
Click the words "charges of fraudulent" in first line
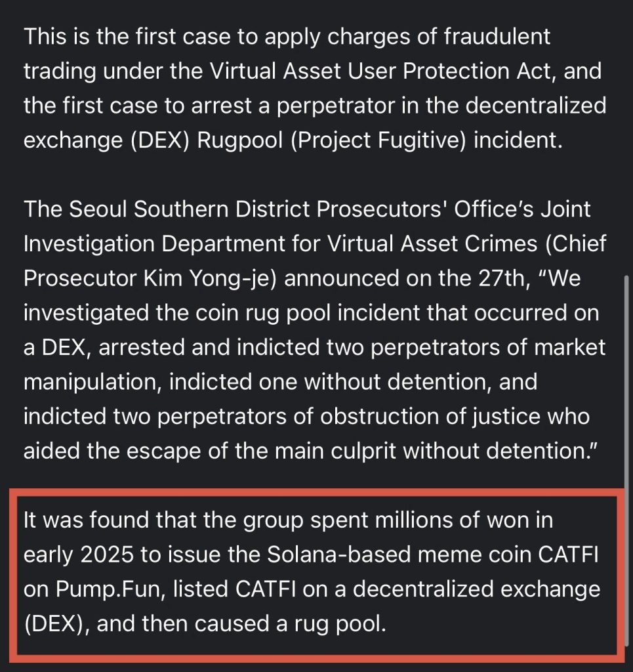click(x=439, y=37)
